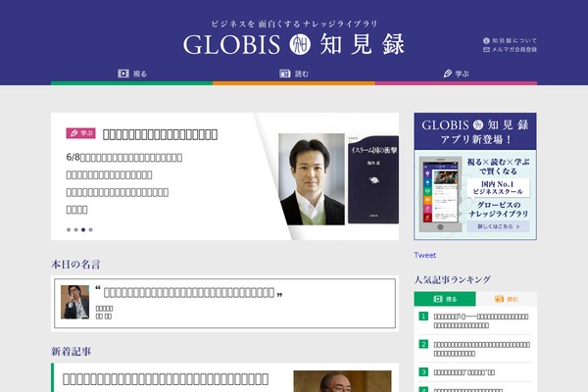The height and width of the screenshot is (392, 588).
Task: Click the quote author's photo
Action: pyautogui.click(x=75, y=302)
